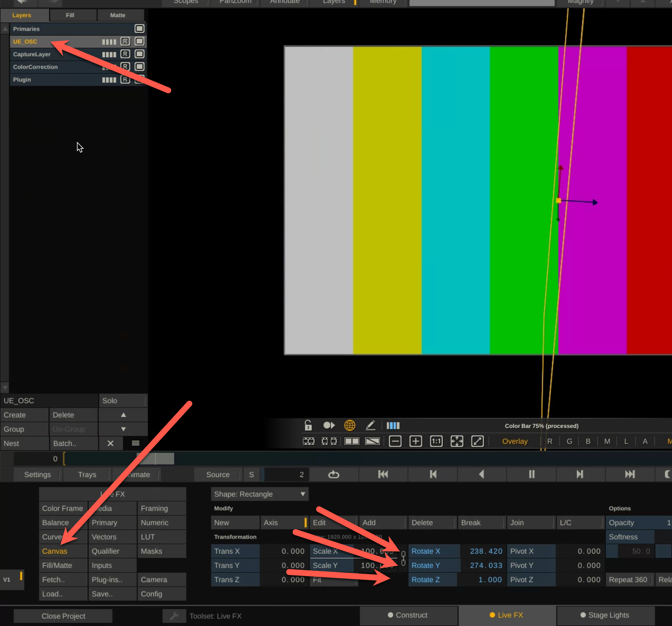Open the Stage Lights tab
This screenshot has width=672, height=626.
click(x=605, y=615)
